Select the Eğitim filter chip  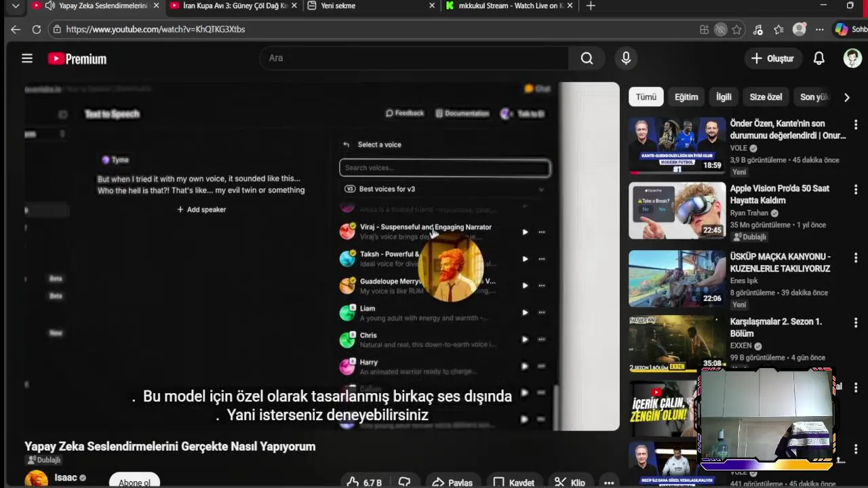point(686,97)
